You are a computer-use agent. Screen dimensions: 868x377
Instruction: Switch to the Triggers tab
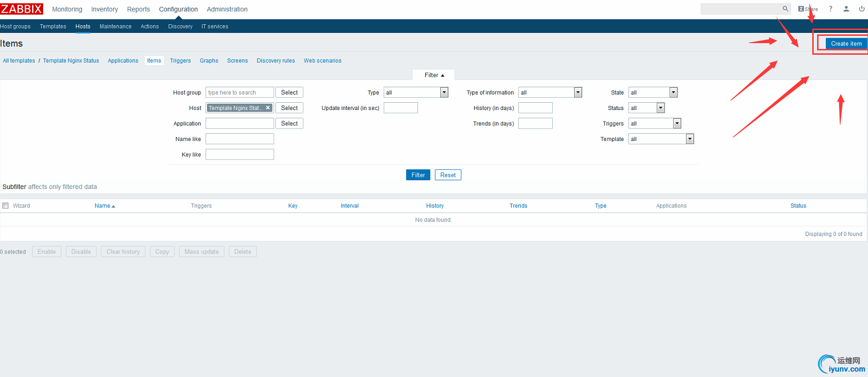180,61
